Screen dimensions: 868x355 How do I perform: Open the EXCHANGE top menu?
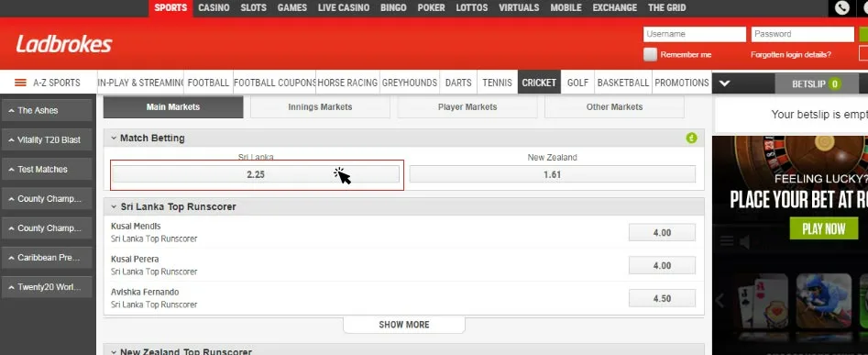point(614,7)
